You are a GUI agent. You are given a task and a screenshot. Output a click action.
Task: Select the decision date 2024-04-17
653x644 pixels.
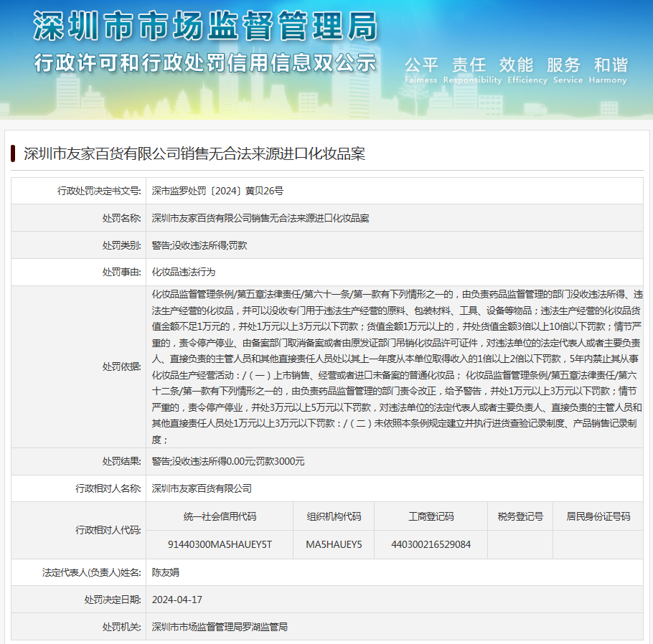[x=177, y=600]
